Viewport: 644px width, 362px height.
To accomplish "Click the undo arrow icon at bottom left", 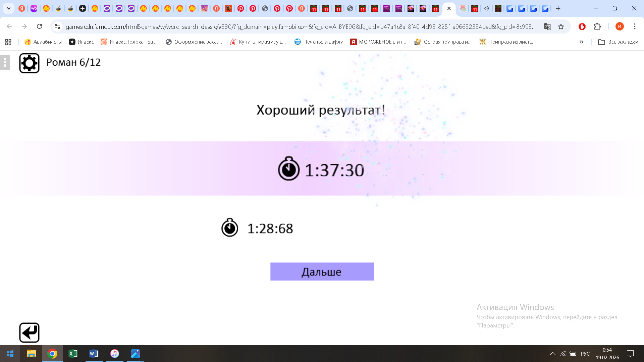I will tap(30, 332).
